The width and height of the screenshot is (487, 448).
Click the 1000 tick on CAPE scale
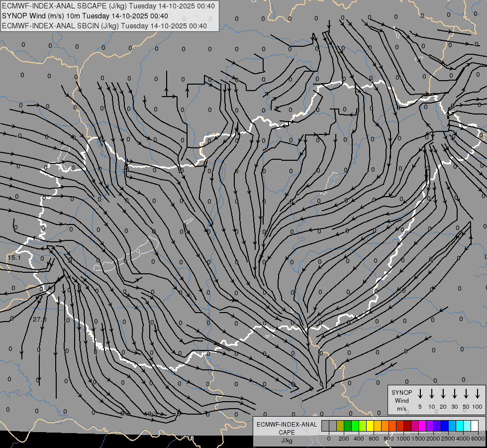403,439
